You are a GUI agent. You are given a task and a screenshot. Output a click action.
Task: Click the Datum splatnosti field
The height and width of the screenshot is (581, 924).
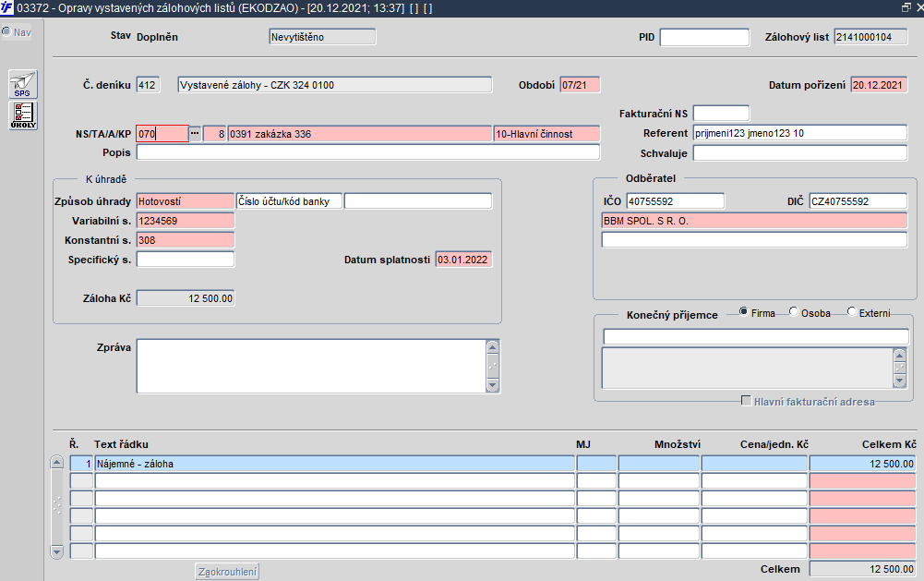pos(463,260)
